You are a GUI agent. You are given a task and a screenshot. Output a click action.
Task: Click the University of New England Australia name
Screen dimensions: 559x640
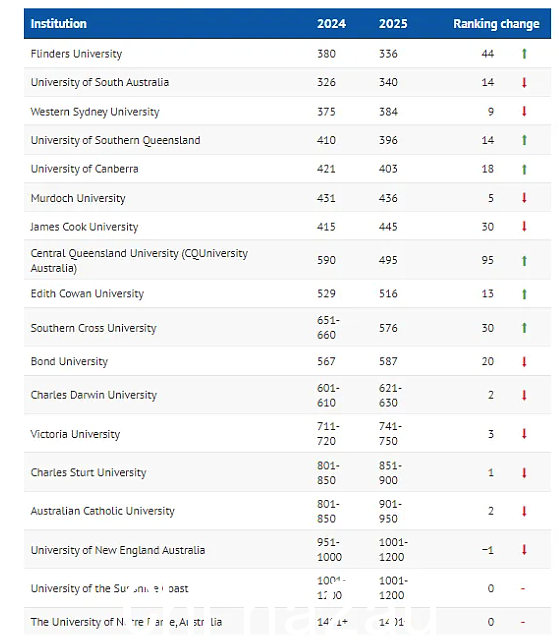[118, 550]
